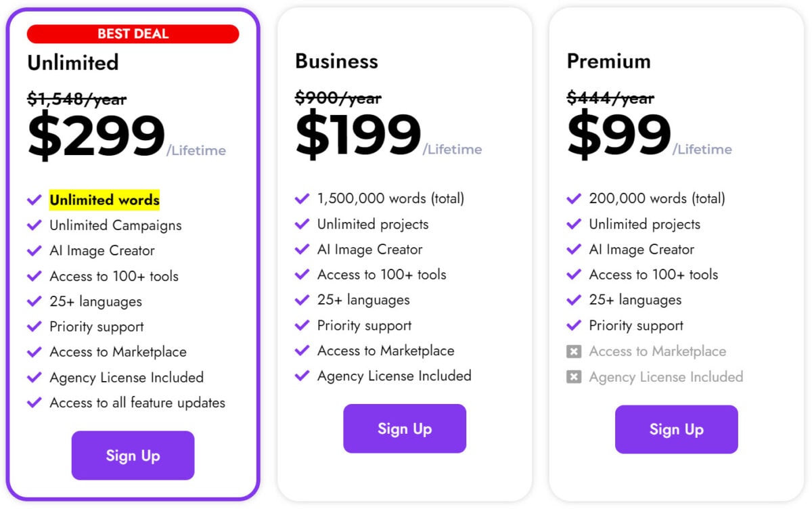Click Sign Up under the Business plan
The width and height of the screenshot is (812, 511).
[405, 428]
